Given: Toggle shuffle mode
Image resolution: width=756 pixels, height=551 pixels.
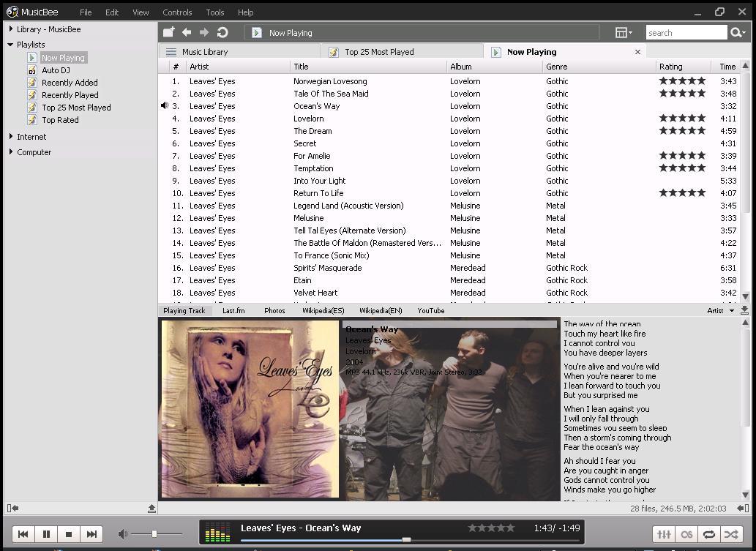Looking at the screenshot, I should (x=731, y=534).
